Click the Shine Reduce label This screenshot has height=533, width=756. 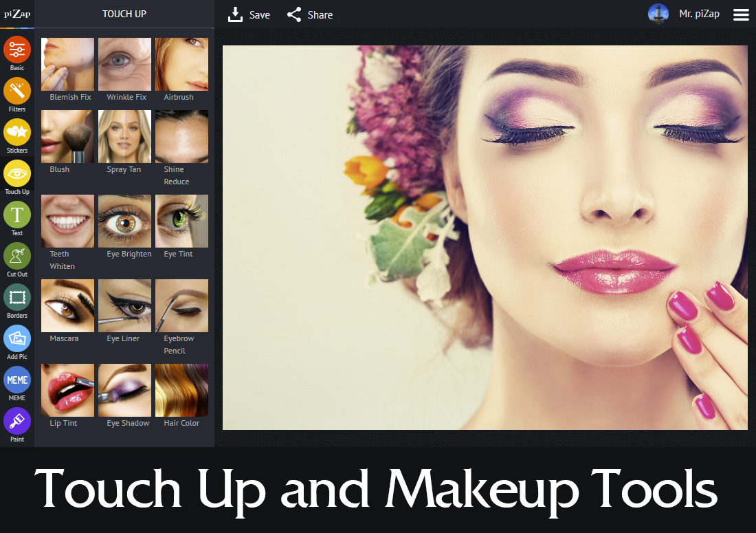(177, 175)
